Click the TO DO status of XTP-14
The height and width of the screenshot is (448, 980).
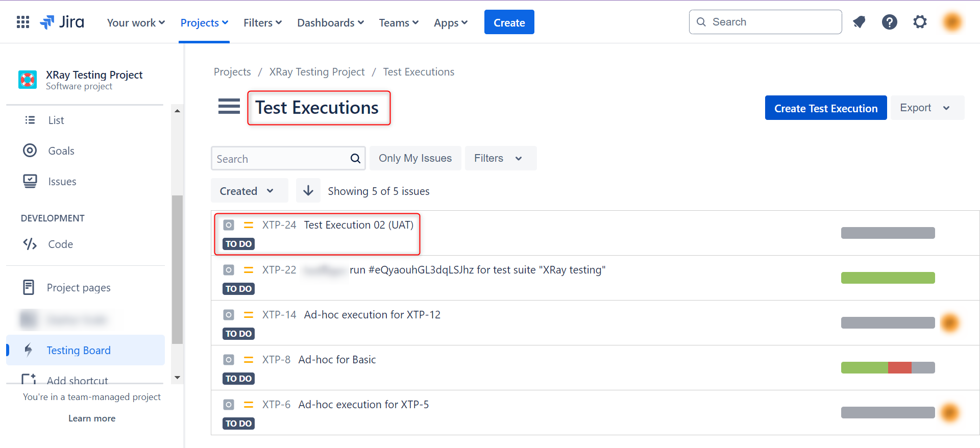click(238, 334)
